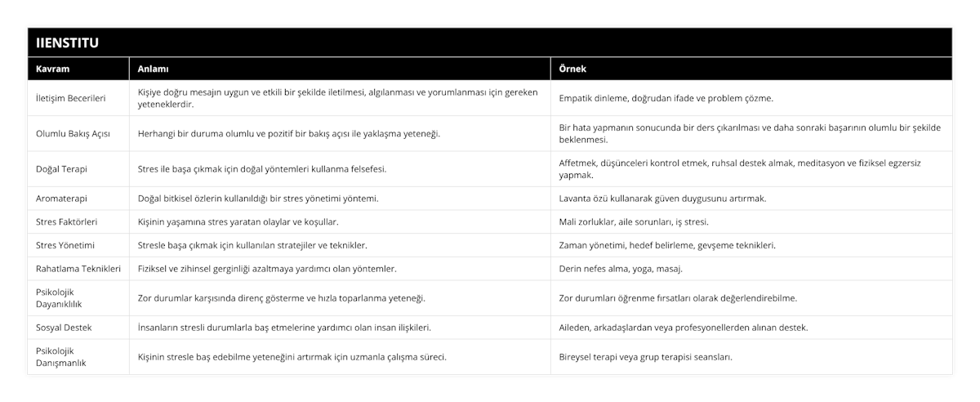Click the Örnek column header
Screen dimensions: 980x402
point(572,69)
